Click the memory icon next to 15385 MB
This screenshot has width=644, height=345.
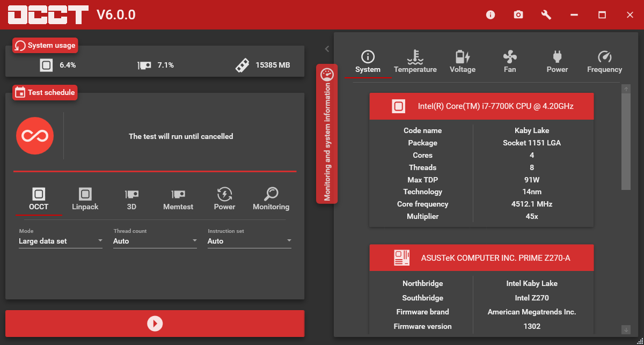pyautogui.click(x=242, y=65)
